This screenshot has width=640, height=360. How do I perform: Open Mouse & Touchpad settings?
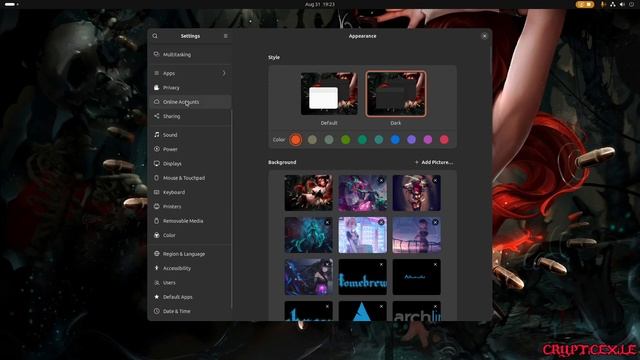tap(190, 178)
